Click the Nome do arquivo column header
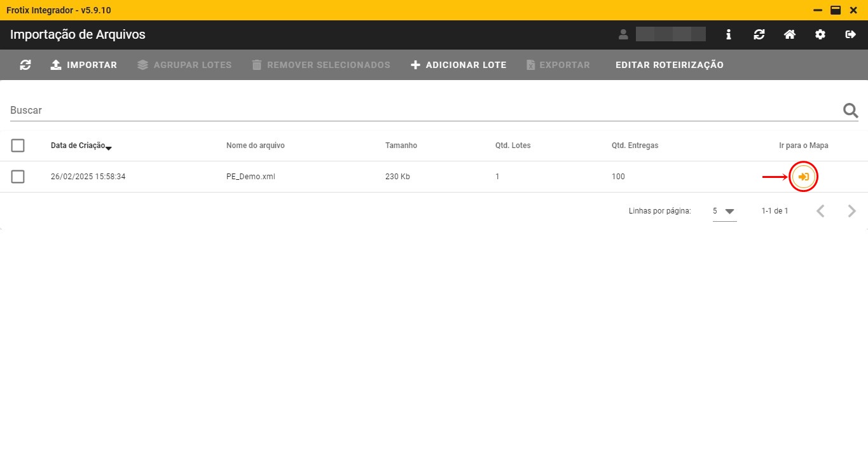This screenshot has width=868, height=455. point(255,146)
